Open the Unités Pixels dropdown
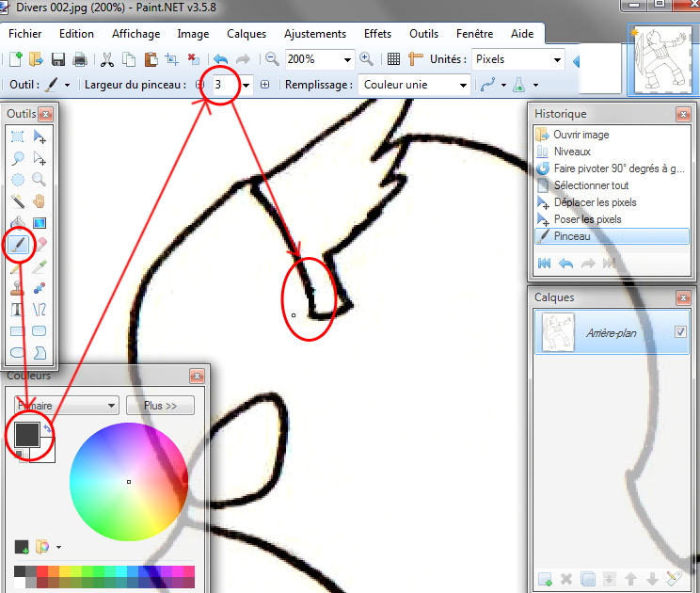This screenshot has height=593, width=700. click(557, 59)
